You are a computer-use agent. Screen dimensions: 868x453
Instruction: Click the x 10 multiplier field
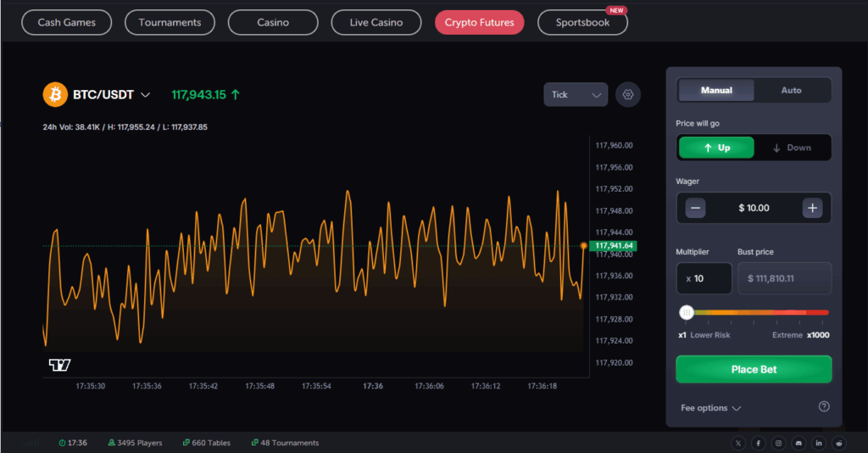(x=704, y=278)
